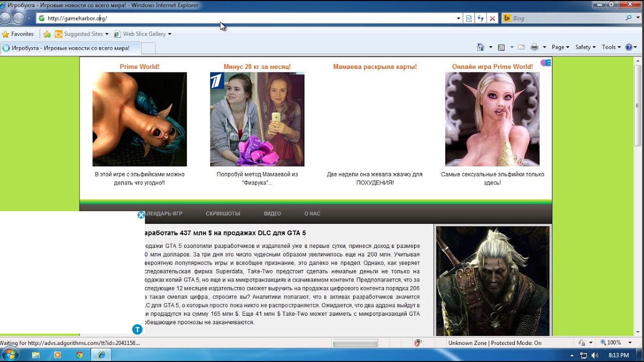The image size is (644, 362).
Task: Click the blocked-cookies privacy eye icon
Action: click(418, 343)
